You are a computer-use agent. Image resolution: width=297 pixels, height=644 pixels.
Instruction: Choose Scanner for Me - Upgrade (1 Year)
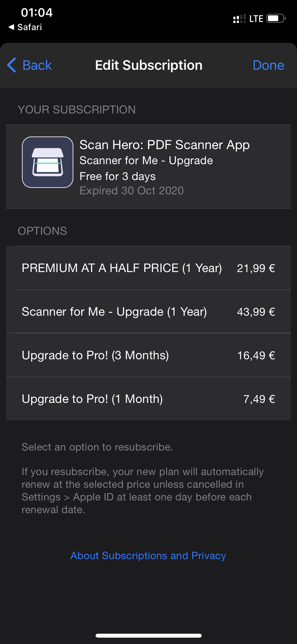pos(148,312)
